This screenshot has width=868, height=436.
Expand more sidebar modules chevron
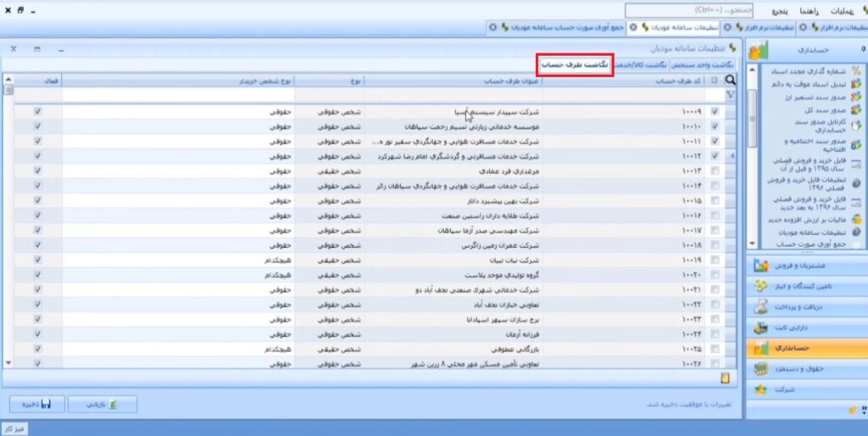pyautogui.click(x=864, y=411)
